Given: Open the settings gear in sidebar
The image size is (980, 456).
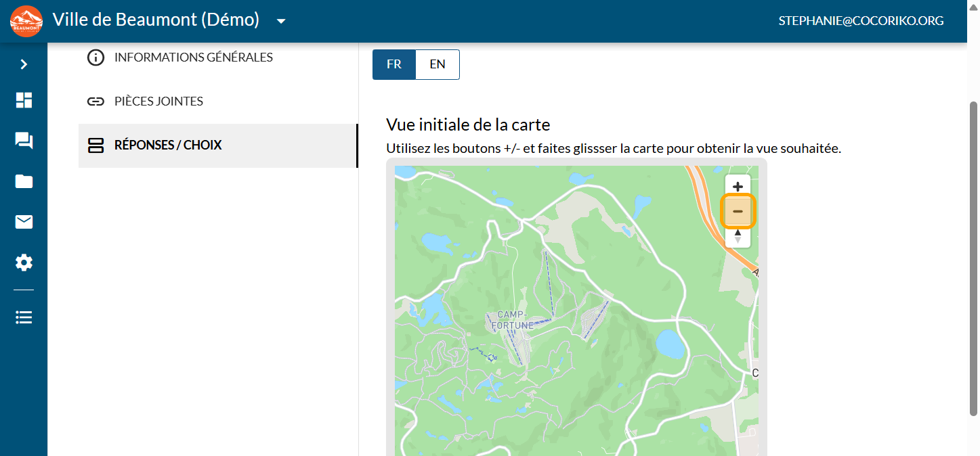Looking at the screenshot, I should pos(24,263).
